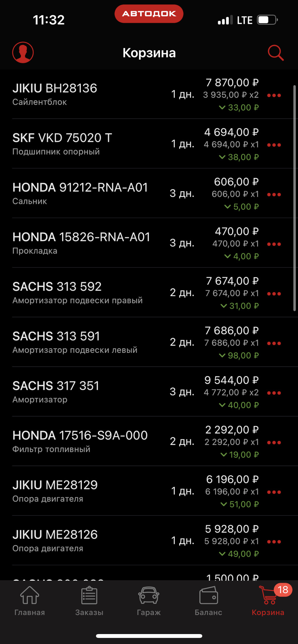This screenshot has height=644, width=298.
Task: Tap the red search magnifier icon
Action: pyautogui.click(x=276, y=53)
